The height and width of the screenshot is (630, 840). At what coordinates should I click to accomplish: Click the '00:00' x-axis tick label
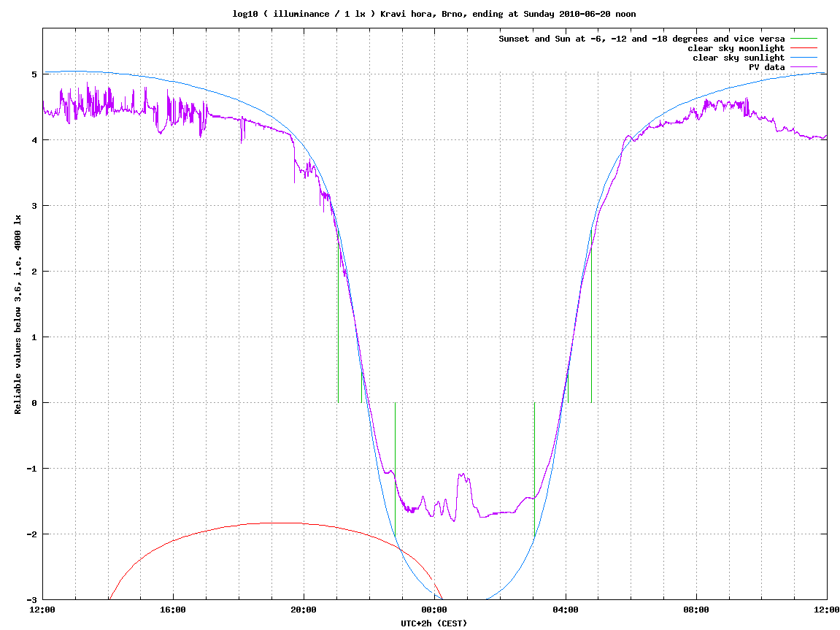[434, 610]
